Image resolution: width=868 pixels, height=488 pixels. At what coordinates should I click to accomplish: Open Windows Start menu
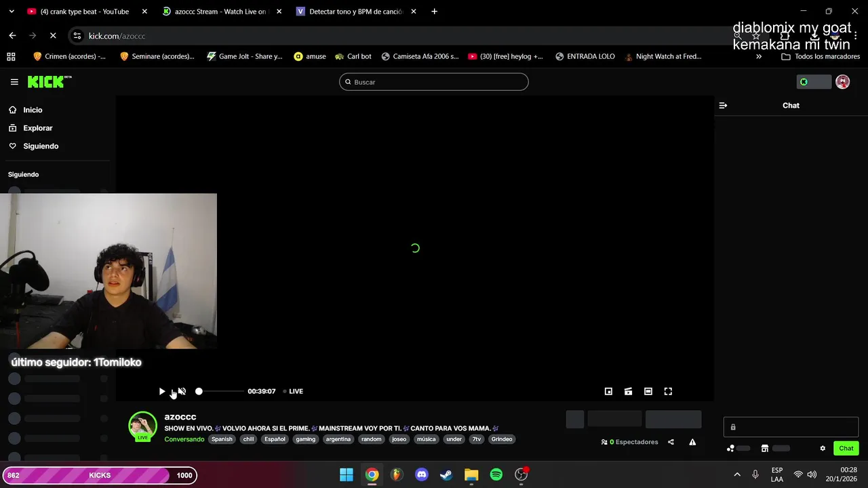point(347,474)
